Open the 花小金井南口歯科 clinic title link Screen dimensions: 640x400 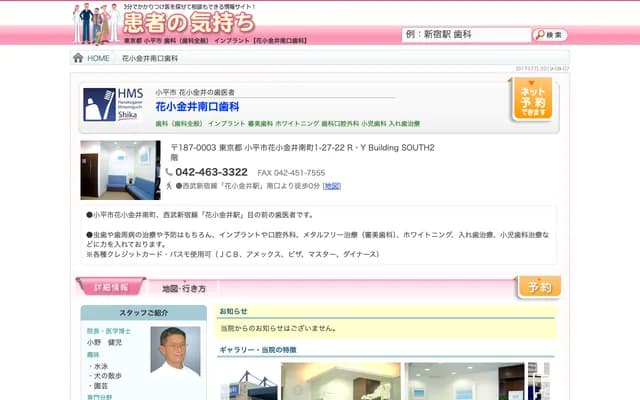(197, 107)
